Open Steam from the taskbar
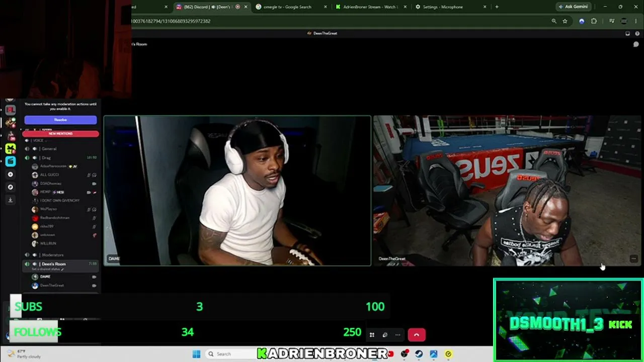This screenshot has width=644, height=362. [419, 354]
